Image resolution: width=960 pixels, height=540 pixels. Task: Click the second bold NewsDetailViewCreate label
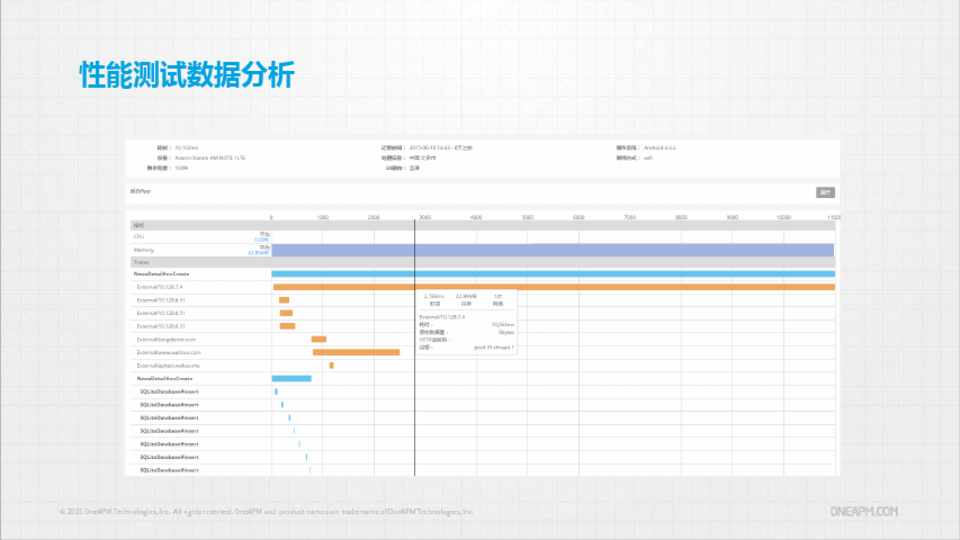[162, 378]
